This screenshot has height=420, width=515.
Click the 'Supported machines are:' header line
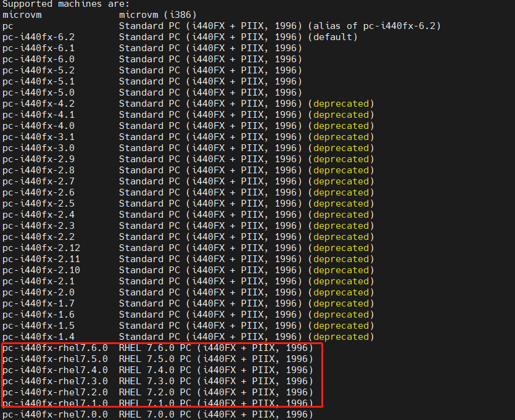point(66,4)
